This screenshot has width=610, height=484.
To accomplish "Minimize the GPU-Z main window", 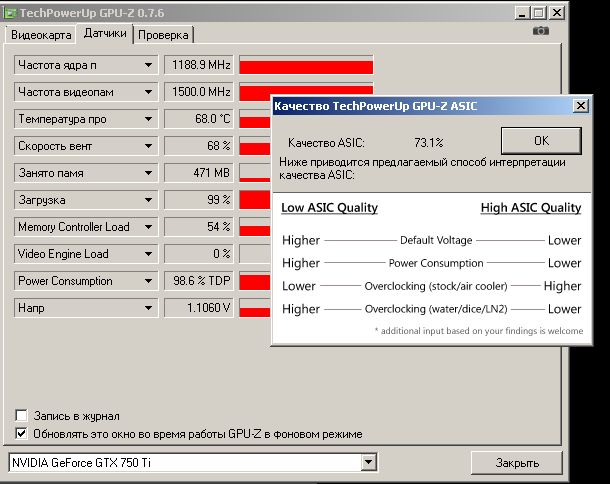I will pyautogui.click(x=522, y=13).
